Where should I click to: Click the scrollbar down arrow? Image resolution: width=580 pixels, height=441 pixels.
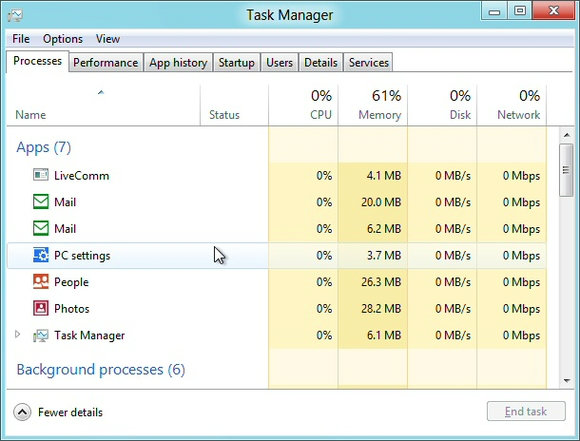tap(566, 380)
